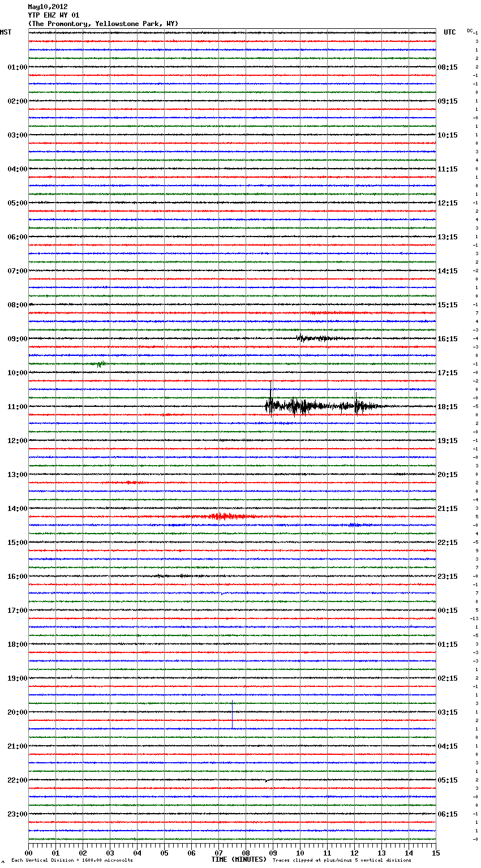Click the Traces clipped at plus/minus 5 footer note
The image size is (481, 868).
click(342, 861)
